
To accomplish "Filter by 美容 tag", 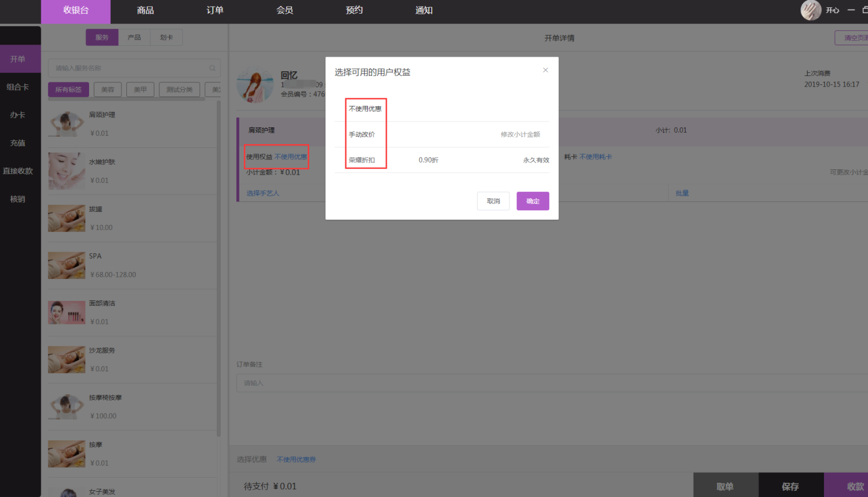I will point(108,90).
